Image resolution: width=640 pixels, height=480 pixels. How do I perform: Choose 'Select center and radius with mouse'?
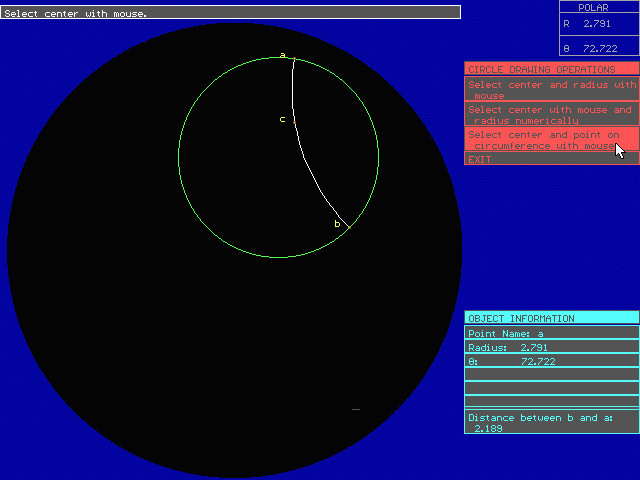point(552,89)
